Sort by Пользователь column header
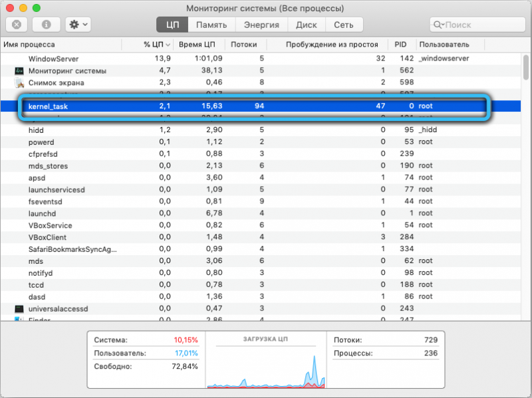The image size is (532, 398). point(450,45)
